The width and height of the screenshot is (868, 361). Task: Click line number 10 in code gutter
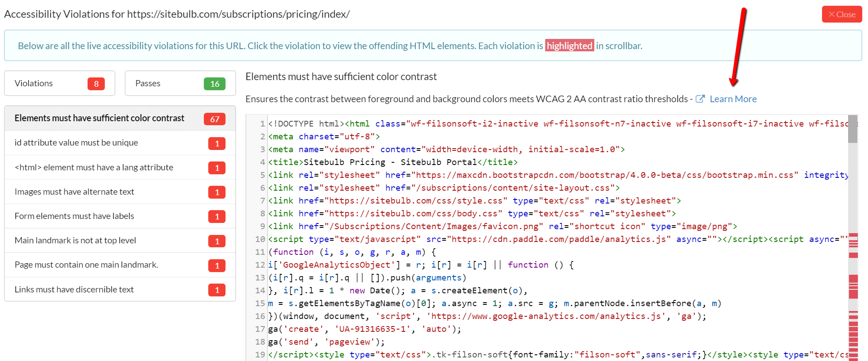click(260, 239)
